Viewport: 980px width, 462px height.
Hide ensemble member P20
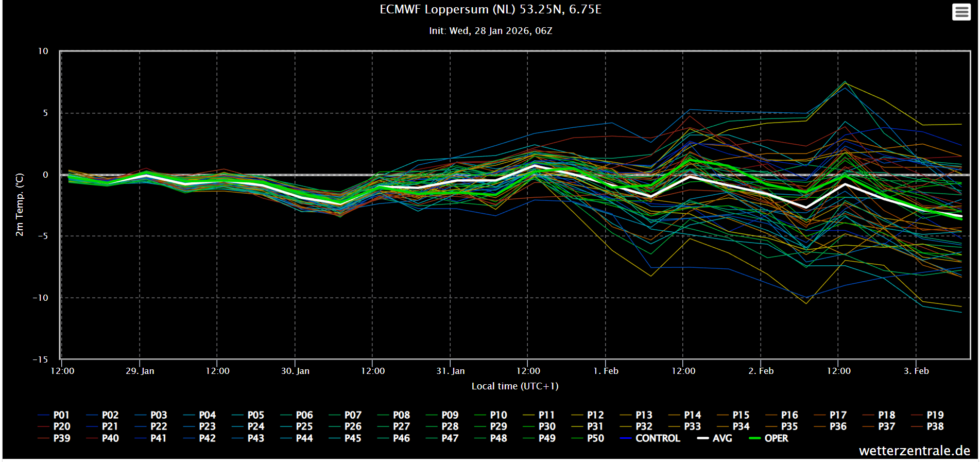[54, 426]
